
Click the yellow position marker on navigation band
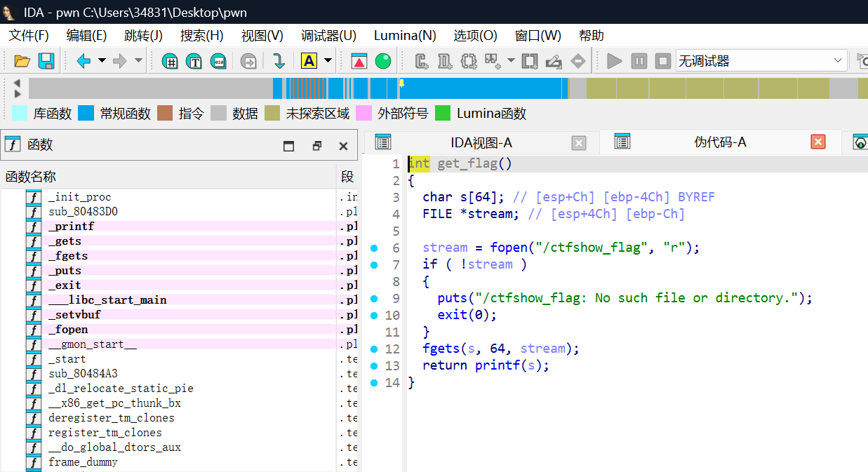401,83
